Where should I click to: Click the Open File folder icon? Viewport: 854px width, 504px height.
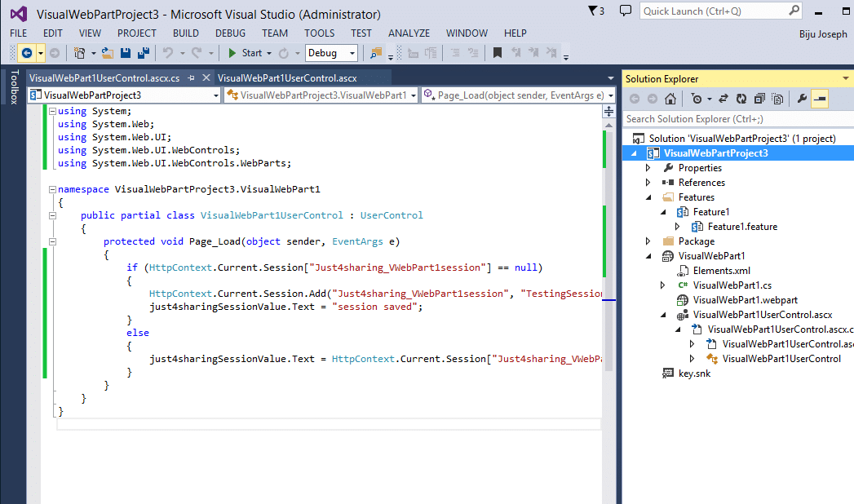[x=108, y=53]
